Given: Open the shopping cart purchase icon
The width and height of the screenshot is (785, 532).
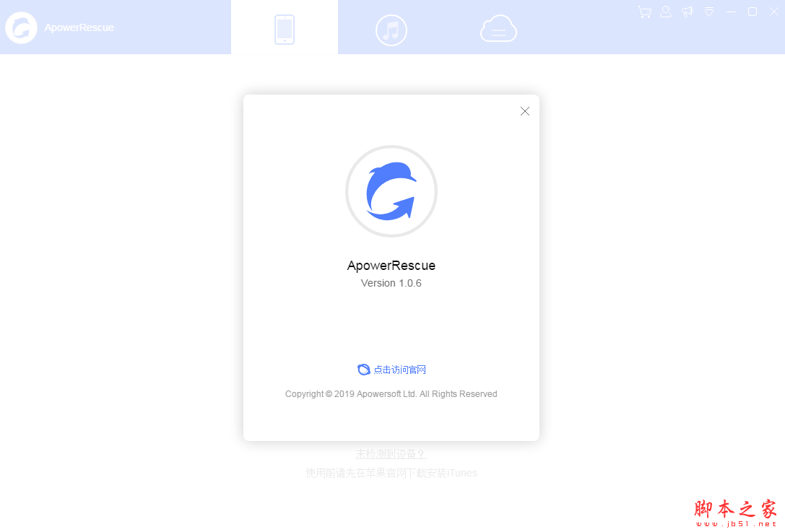Looking at the screenshot, I should (x=644, y=12).
